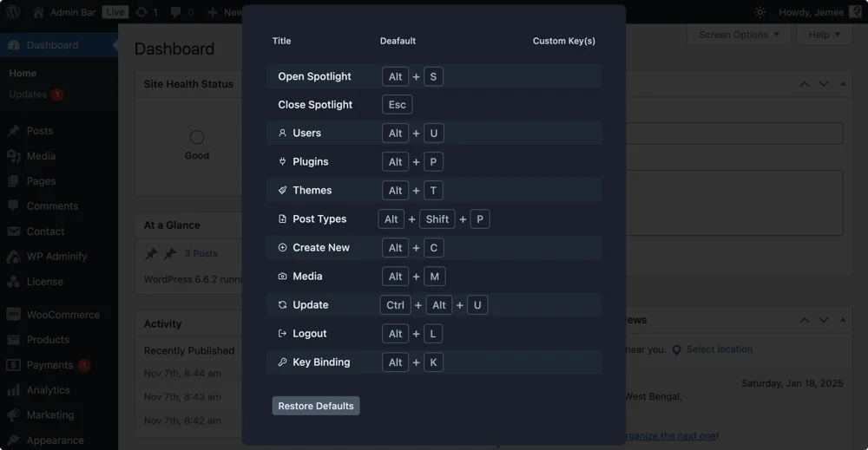This screenshot has width=868, height=450.
Task: Click the Analytics bar chart icon
Action: pos(13,390)
